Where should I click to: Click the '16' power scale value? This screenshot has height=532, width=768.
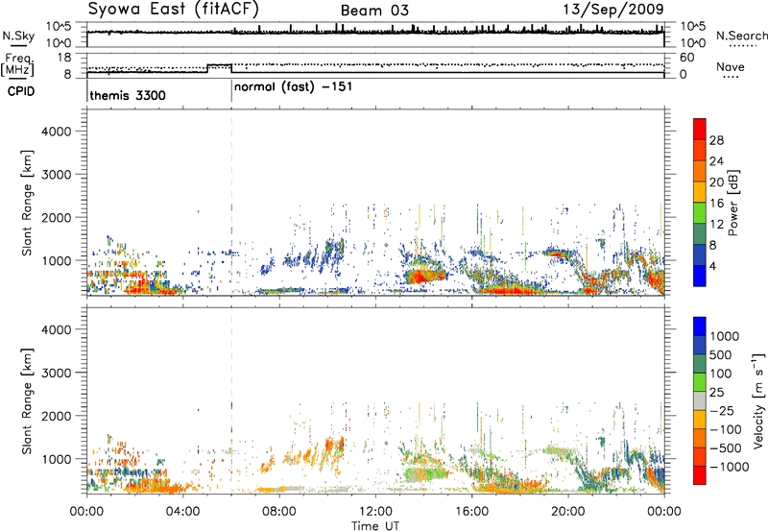click(x=716, y=204)
